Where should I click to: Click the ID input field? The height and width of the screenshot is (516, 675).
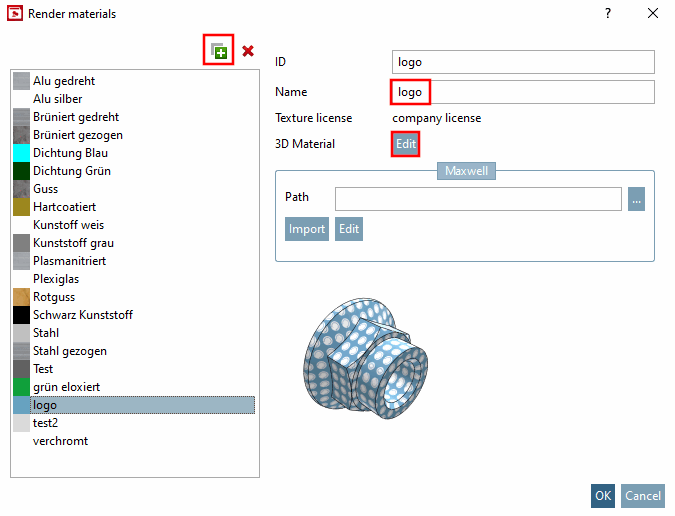pos(523,62)
